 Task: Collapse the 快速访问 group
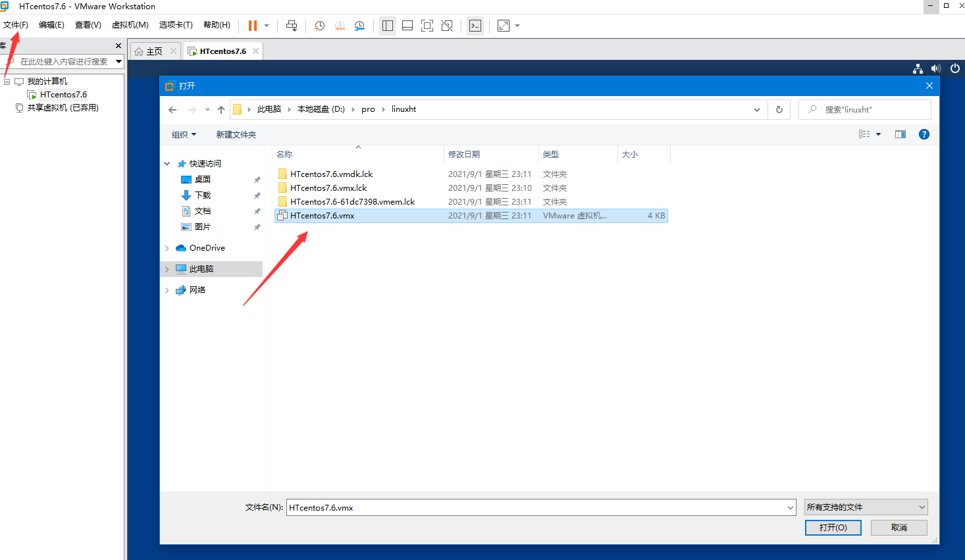click(167, 164)
